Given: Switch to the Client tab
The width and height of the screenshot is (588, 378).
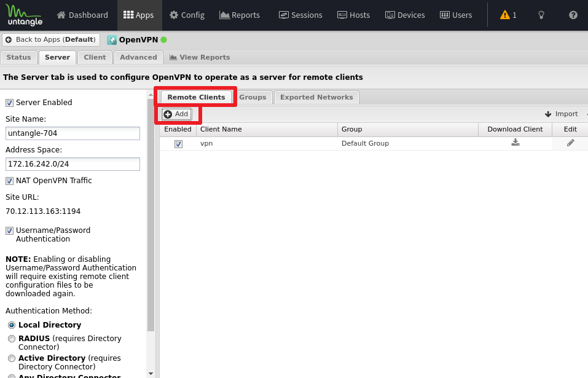Looking at the screenshot, I should coord(95,57).
